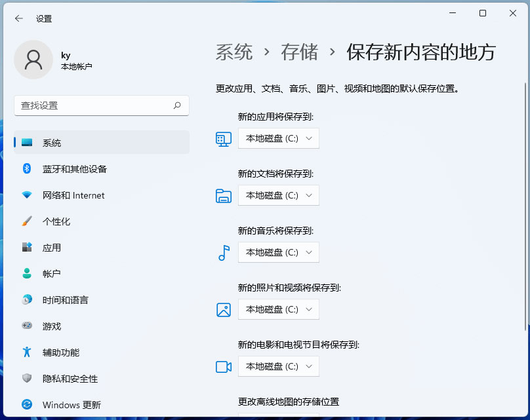Open 游戏 settings via the gamepad icon

coord(26,326)
